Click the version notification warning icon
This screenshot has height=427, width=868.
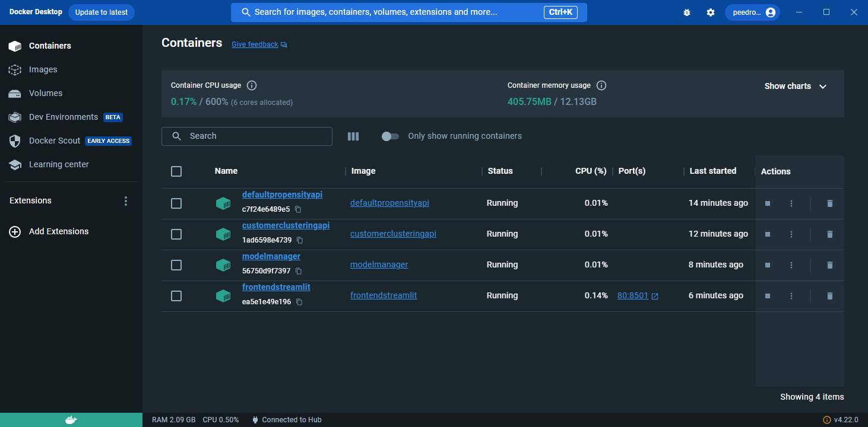click(827, 420)
